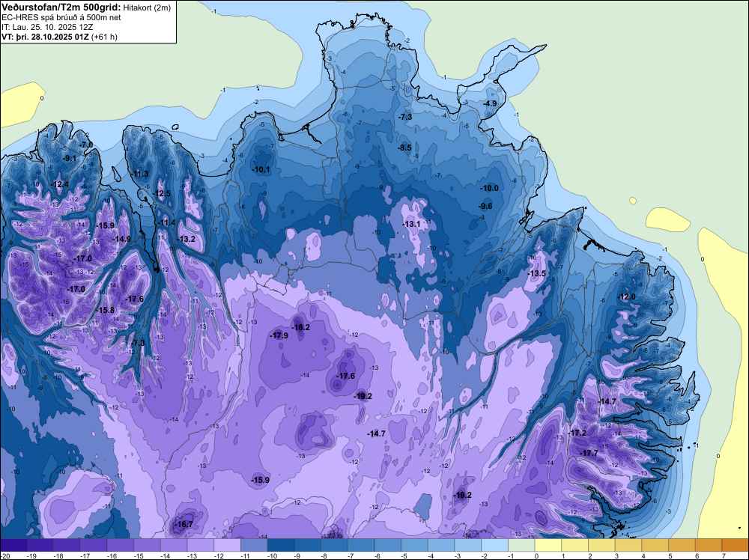Image resolution: width=749 pixels, height=560 pixels.
Task: Pick legend swatch between -7 and -6
Action: (361, 545)
